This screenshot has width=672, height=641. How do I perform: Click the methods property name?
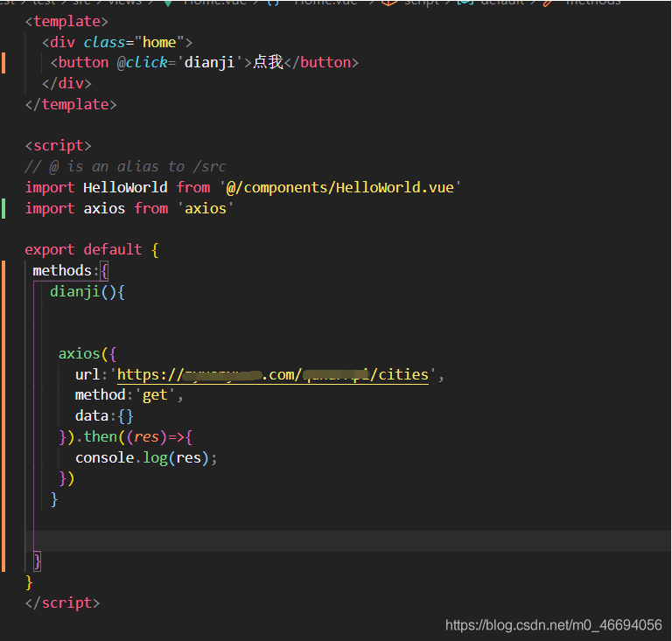click(62, 270)
